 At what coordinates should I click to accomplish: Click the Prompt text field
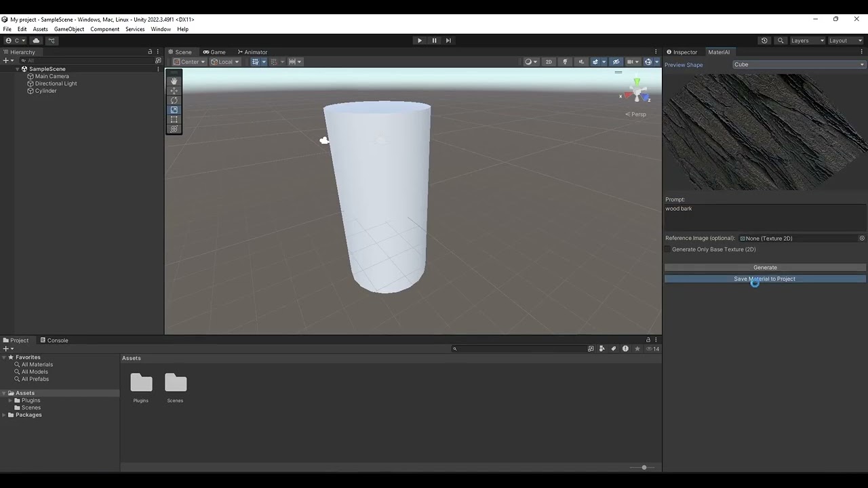point(765,218)
